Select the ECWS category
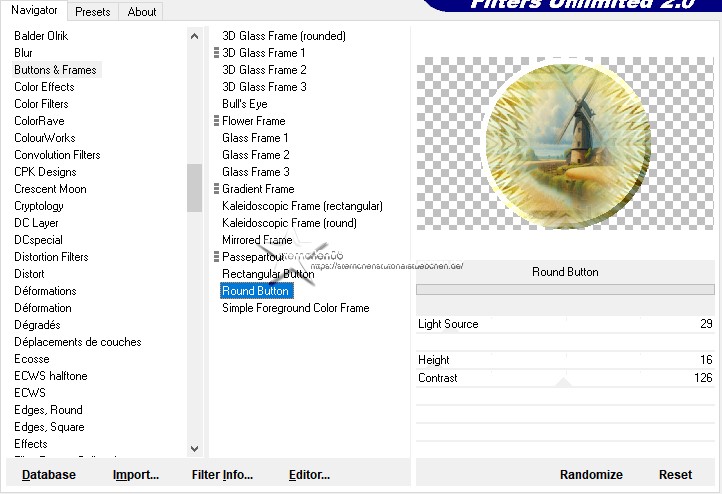722x494 pixels. pyautogui.click(x=30, y=394)
